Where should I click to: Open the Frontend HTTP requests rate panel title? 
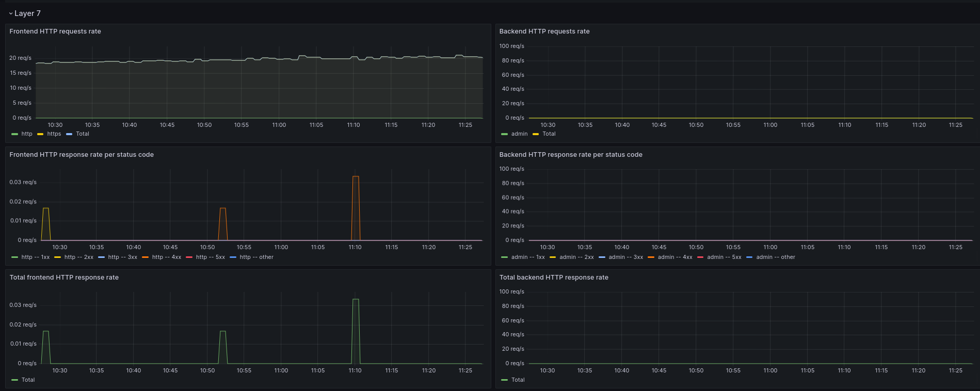[55, 31]
